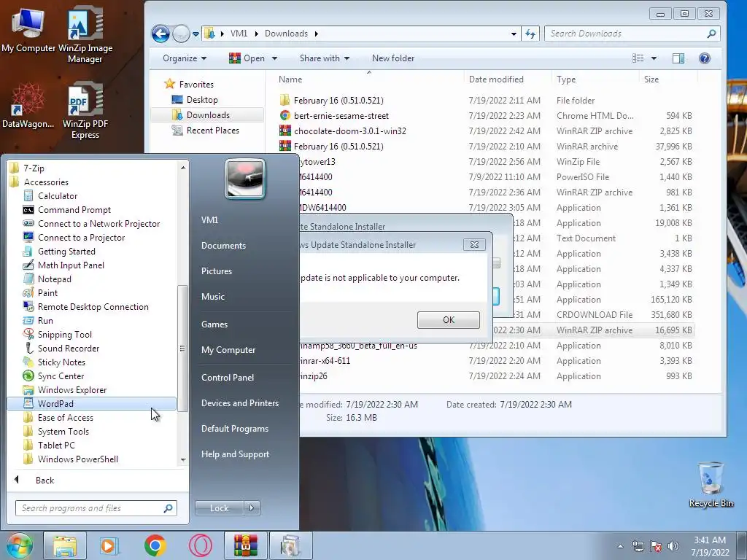Click OK in Windows Update Standalone Installer dialog
Screen dimensions: 747x560
pos(449,320)
